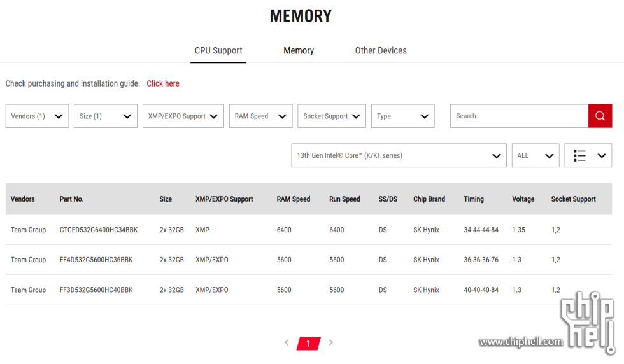Click the red search magnifier button

tap(600, 116)
